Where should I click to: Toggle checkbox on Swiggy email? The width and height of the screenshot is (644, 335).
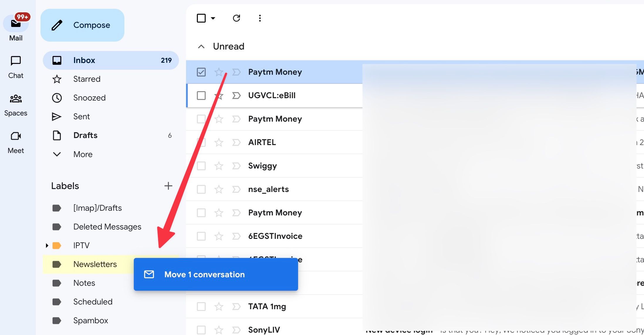202,166
